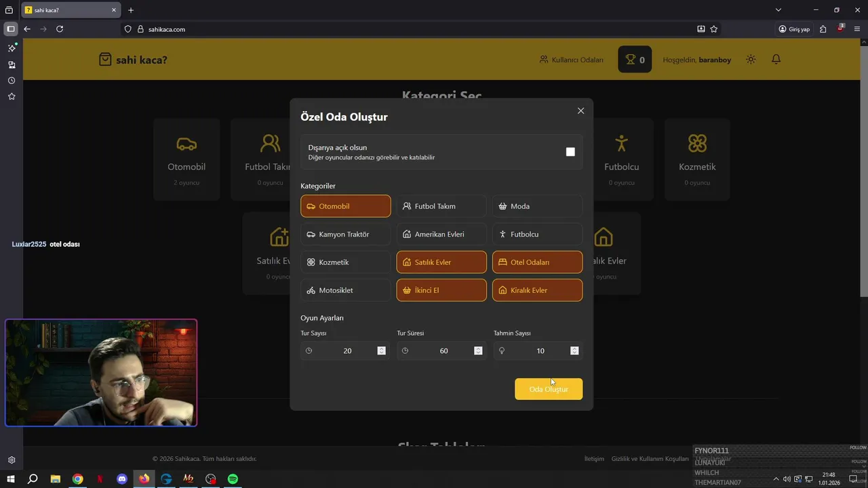Open a new browser tab

tap(131, 10)
